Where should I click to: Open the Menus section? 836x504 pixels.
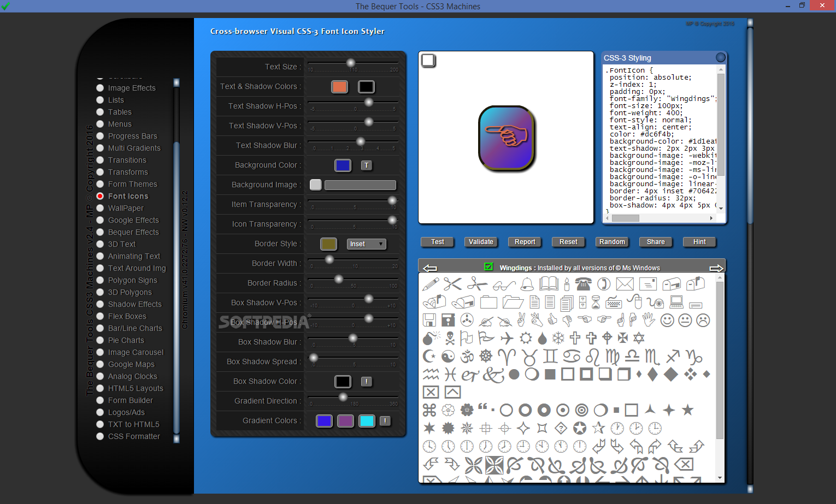[x=120, y=124]
